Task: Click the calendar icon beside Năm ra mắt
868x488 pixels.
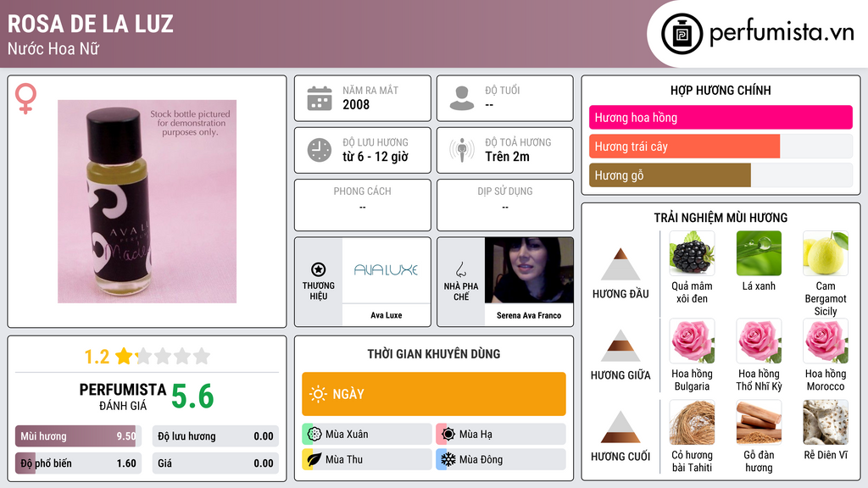Action: (320, 98)
